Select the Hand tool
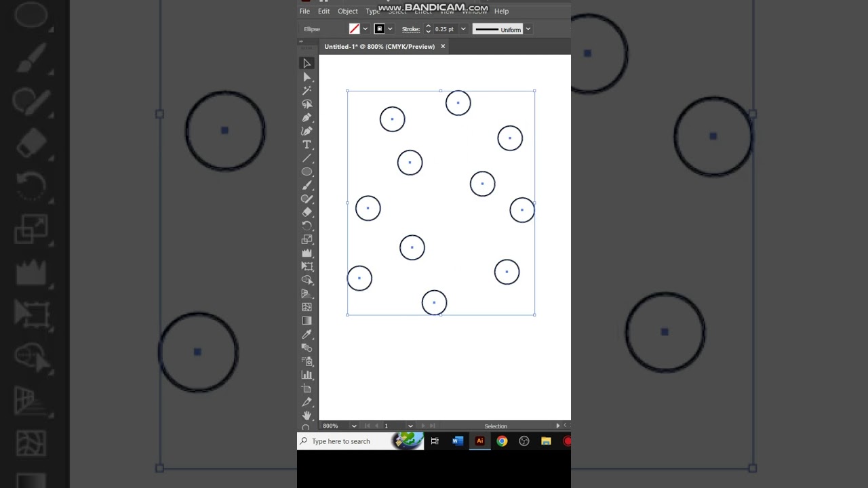Image resolution: width=868 pixels, height=488 pixels. [307, 415]
